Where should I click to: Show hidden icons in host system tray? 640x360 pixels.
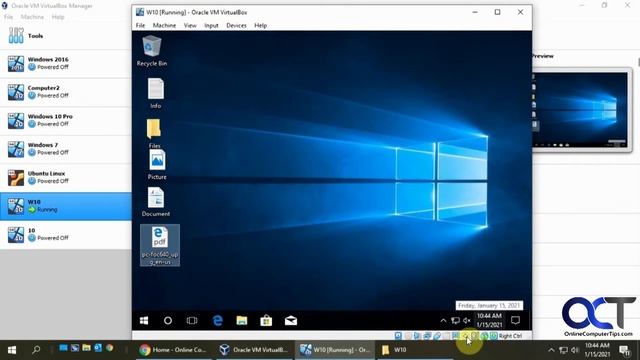coord(551,350)
